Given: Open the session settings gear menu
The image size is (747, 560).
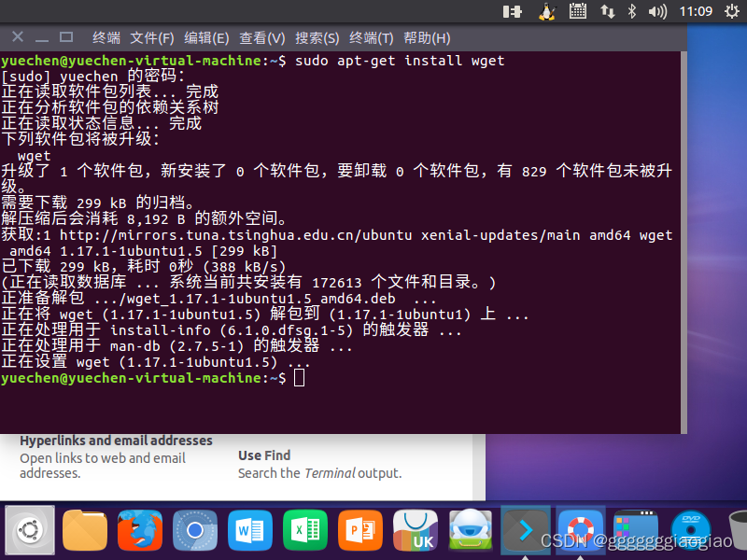Looking at the screenshot, I should pos(736,12).
